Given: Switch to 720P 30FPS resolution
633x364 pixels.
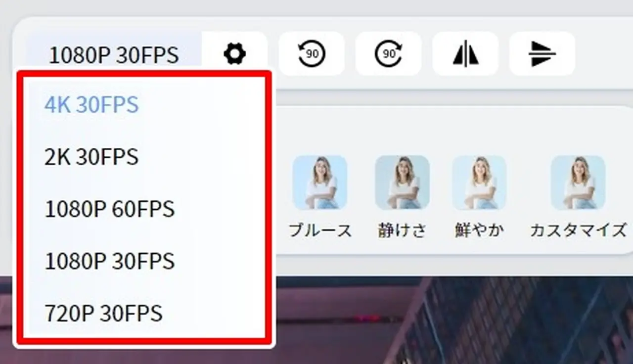Looking at the screenshot, I should coord(103,314).
